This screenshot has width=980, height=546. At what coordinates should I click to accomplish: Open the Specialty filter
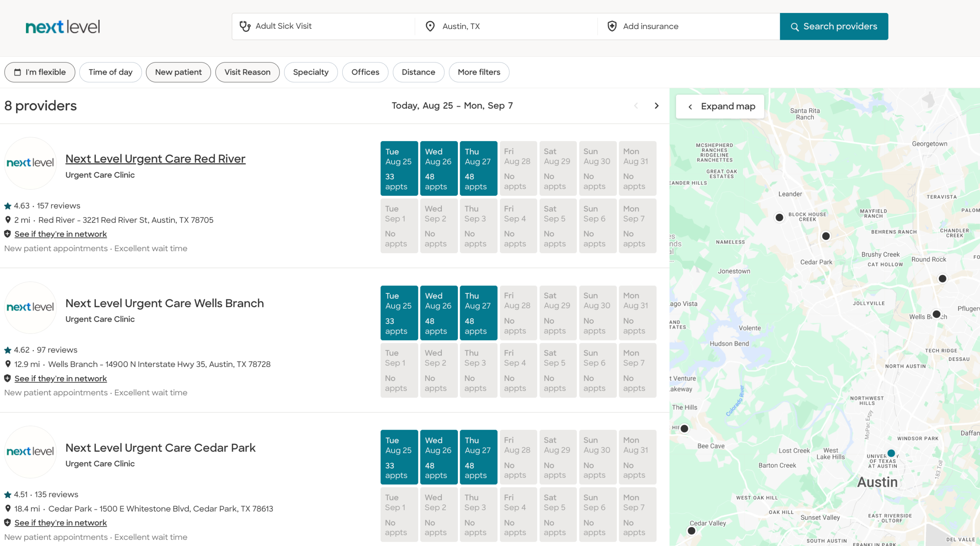(x=311, y=72)
